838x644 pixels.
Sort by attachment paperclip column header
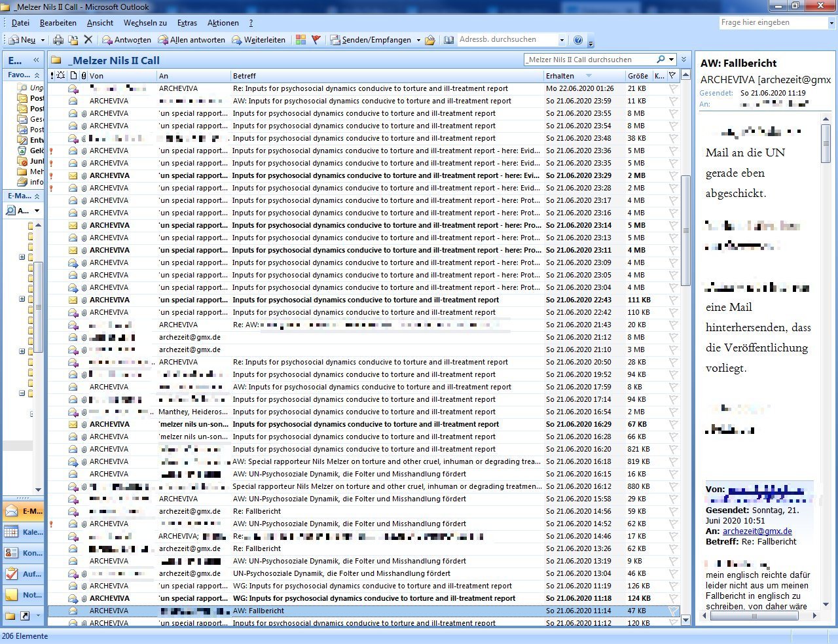(83, 76)
